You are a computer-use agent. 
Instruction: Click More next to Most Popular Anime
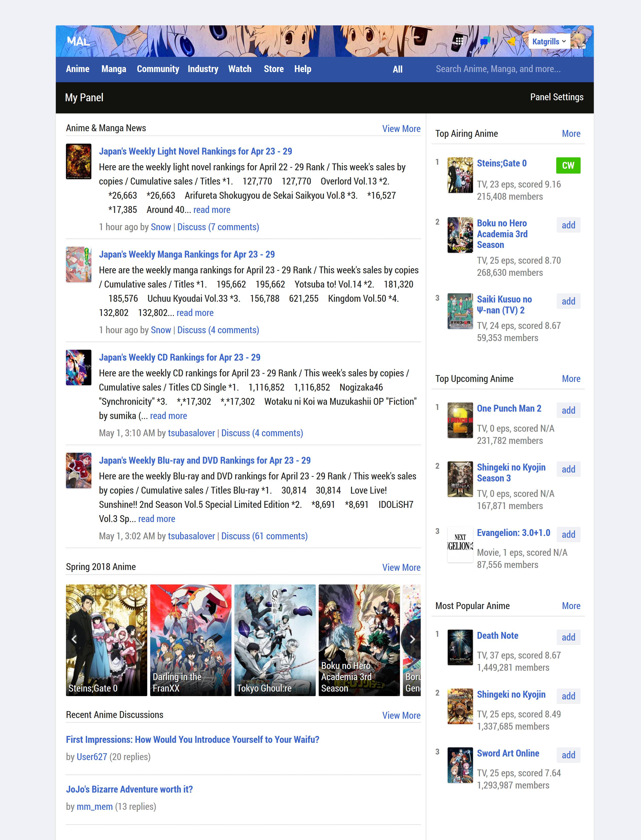[571, 606]
